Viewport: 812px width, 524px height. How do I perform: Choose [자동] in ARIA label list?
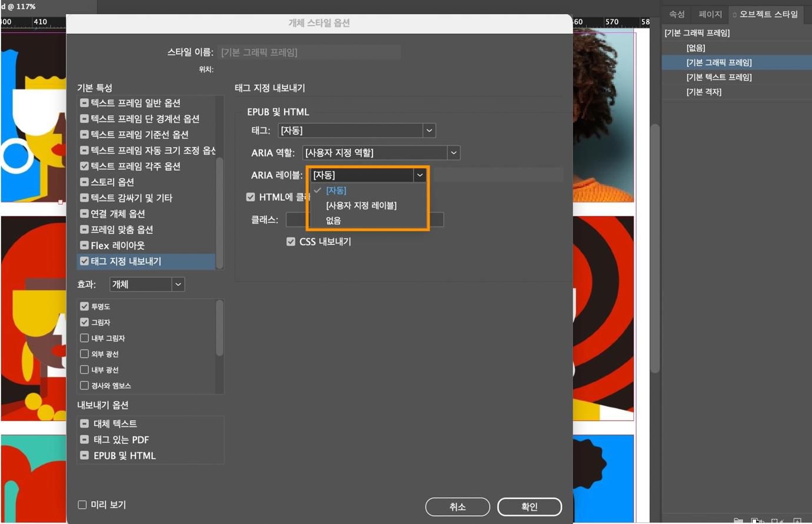click(x=336, y=191)
